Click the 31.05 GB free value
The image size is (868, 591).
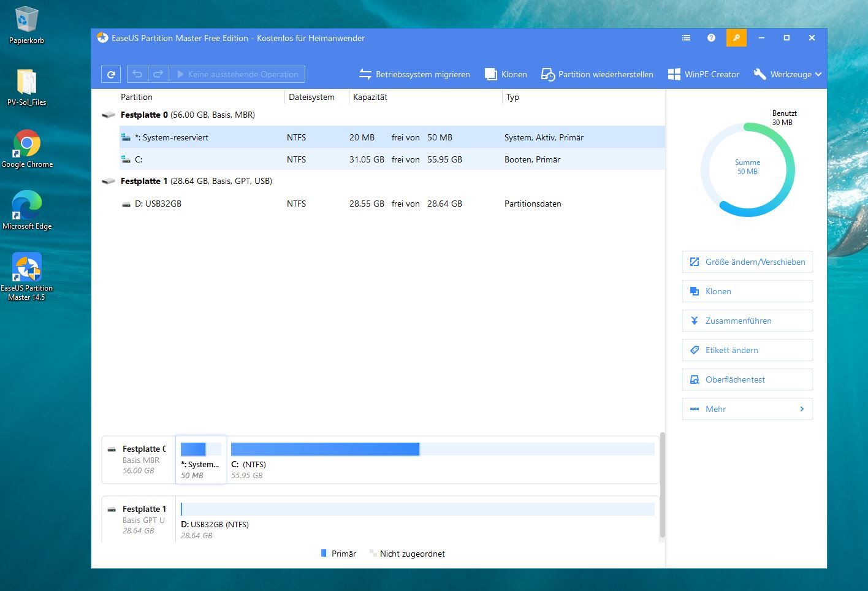367,159
